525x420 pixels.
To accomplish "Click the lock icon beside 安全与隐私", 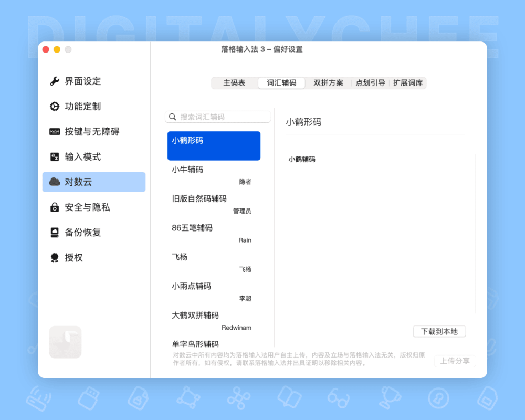I will coord(55,207).
